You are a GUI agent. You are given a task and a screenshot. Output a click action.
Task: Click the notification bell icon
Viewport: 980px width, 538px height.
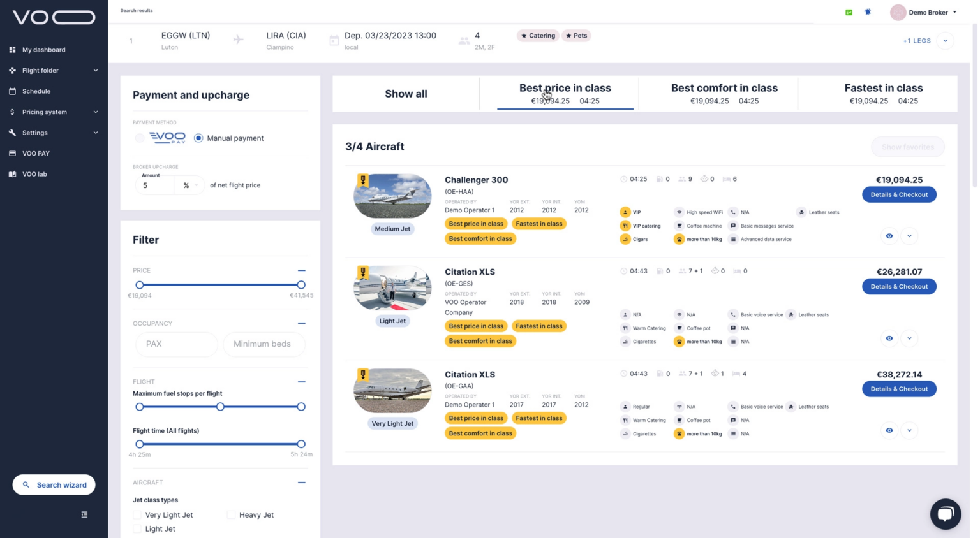coord(868,12)
